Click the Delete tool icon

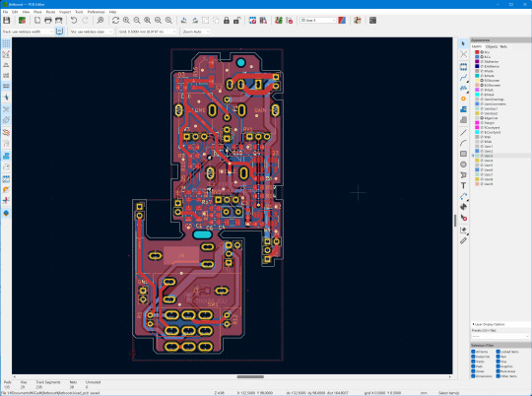coord(463,218)
